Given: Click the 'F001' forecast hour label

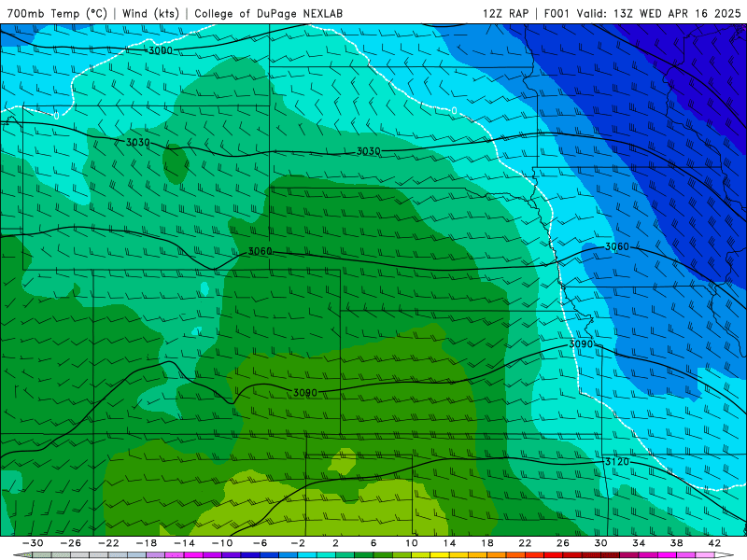Looking at the screenshot, I should point(557,13).
